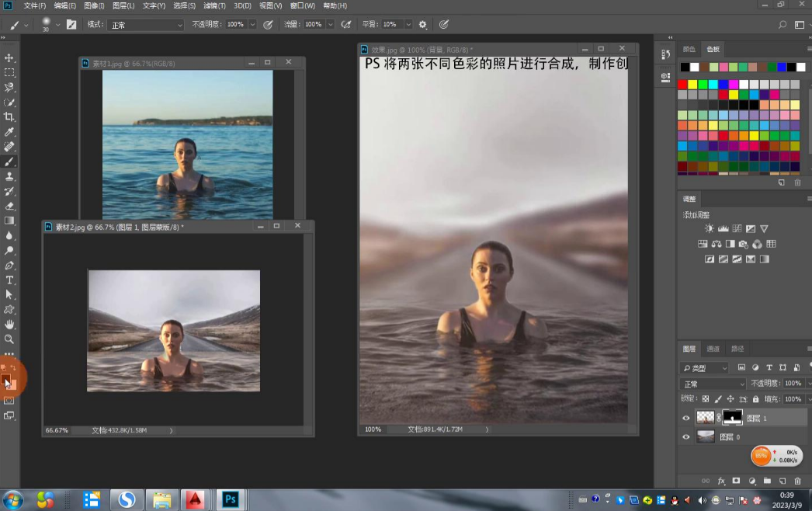
Task: Toggle pressure control for opacity
Action: click(x=268, y=24)
